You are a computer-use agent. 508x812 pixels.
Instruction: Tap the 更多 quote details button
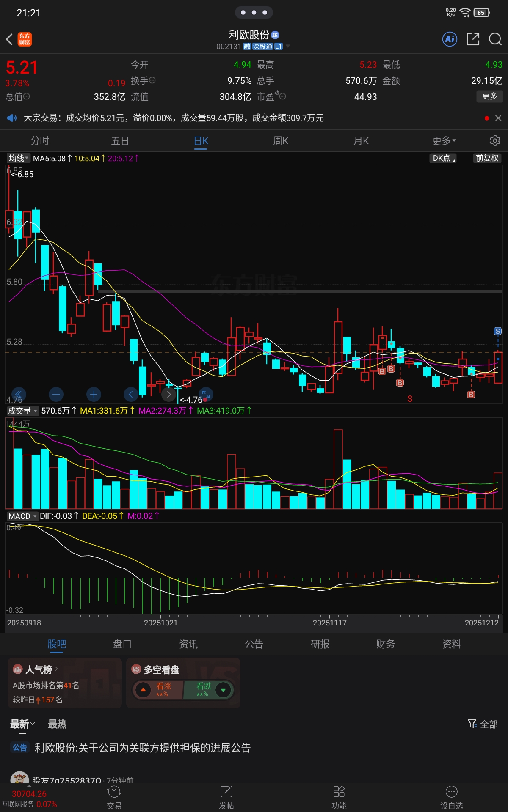[490, 96]
